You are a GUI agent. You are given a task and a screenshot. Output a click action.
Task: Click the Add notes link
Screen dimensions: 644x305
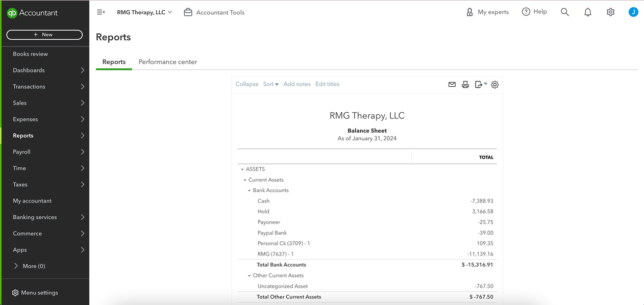pos(297,84)
